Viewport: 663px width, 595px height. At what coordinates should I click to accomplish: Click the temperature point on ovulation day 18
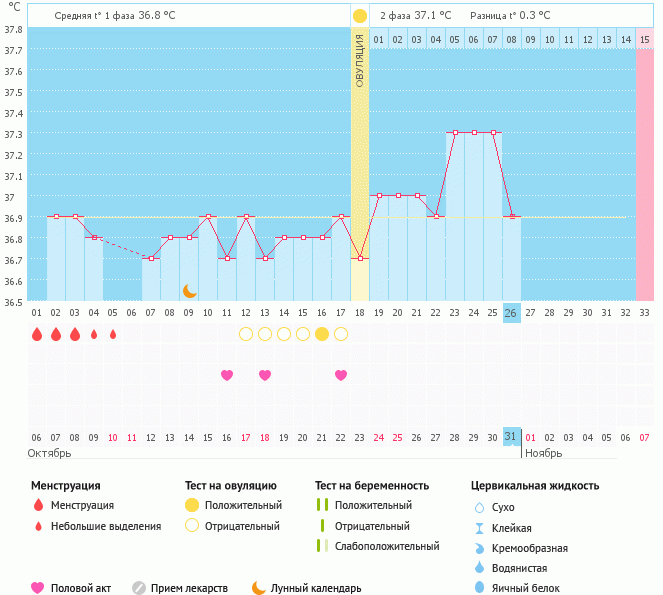click(360, 258)
